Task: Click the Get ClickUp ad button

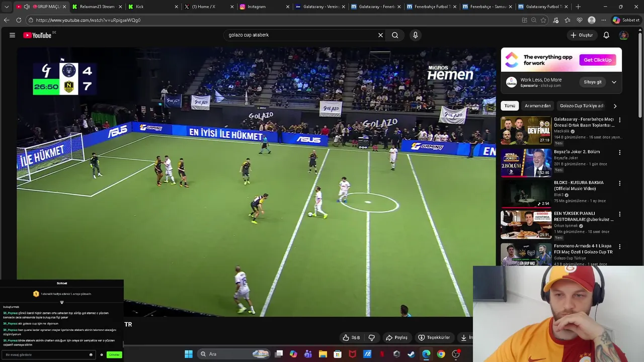Action: [598, 60]
